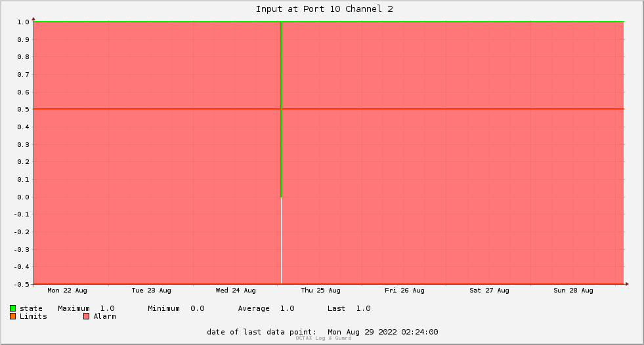Image resolution: width=644 pixels, height=345 pixels.
Task: Click the y-axis value -0.5
Action: 22,284
